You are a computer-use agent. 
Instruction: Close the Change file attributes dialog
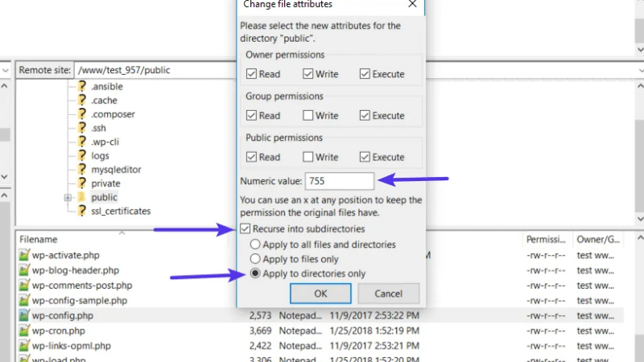coord(412,4)
